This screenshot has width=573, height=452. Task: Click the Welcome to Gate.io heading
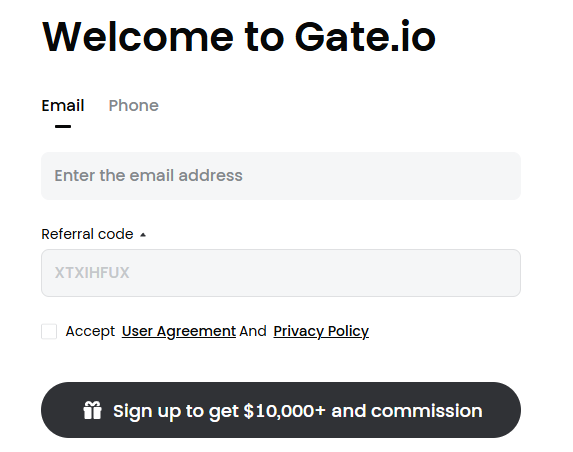(x=239, y=37)
